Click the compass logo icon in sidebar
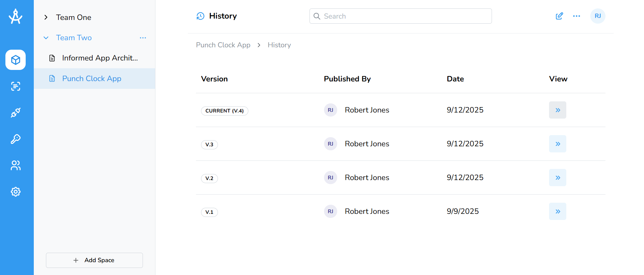The image size is (644, 275). pos(16,17)
